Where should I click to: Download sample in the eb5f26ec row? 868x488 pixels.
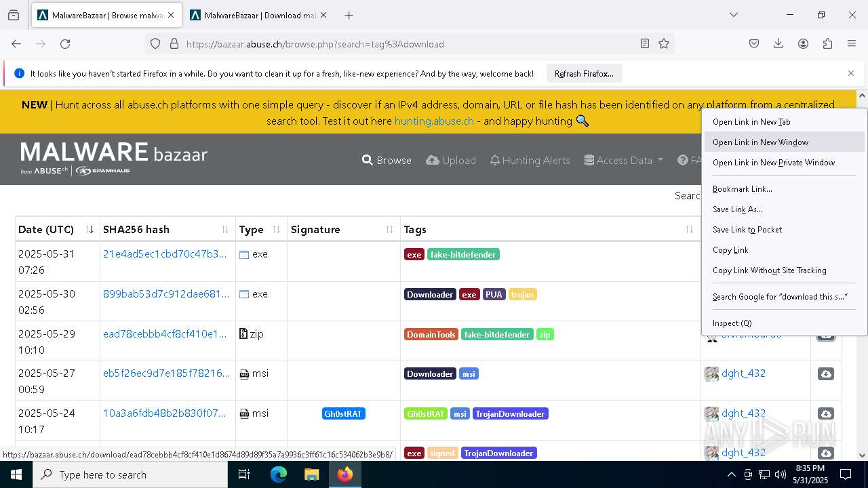pyautogui.click(x=825, y=374)
